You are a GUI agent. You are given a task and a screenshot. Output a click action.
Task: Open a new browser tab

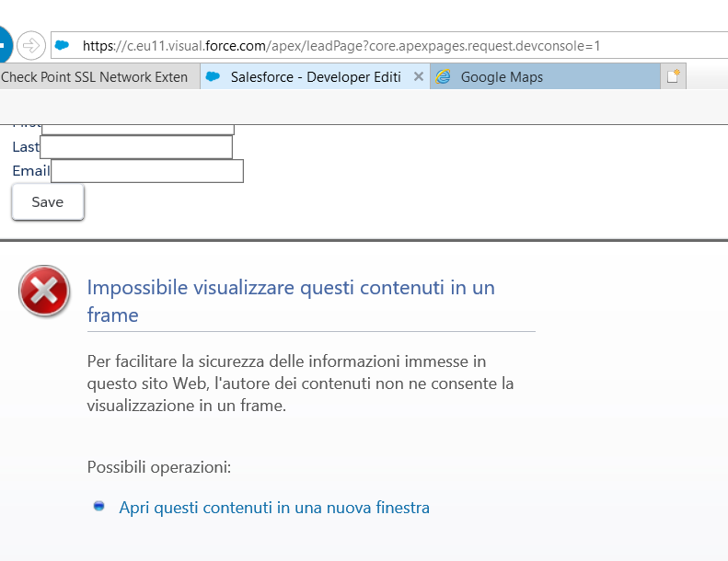673,77
